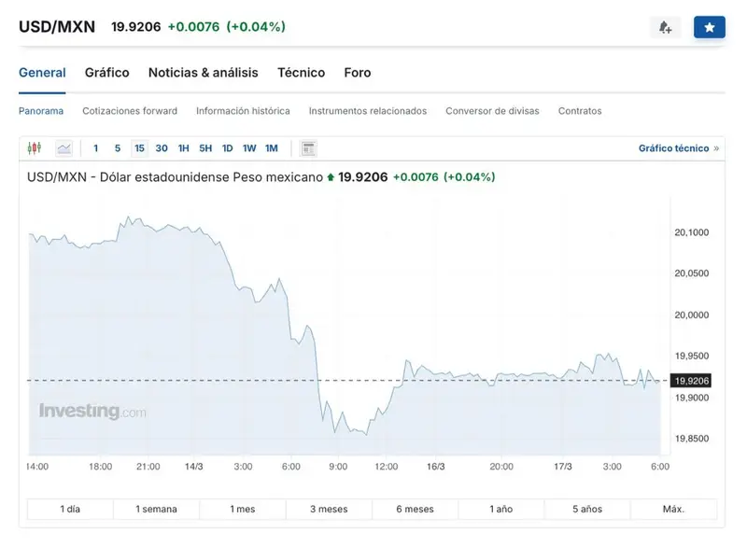View Cotizaciones forward
747x560 pixels.
pos(130,110)
